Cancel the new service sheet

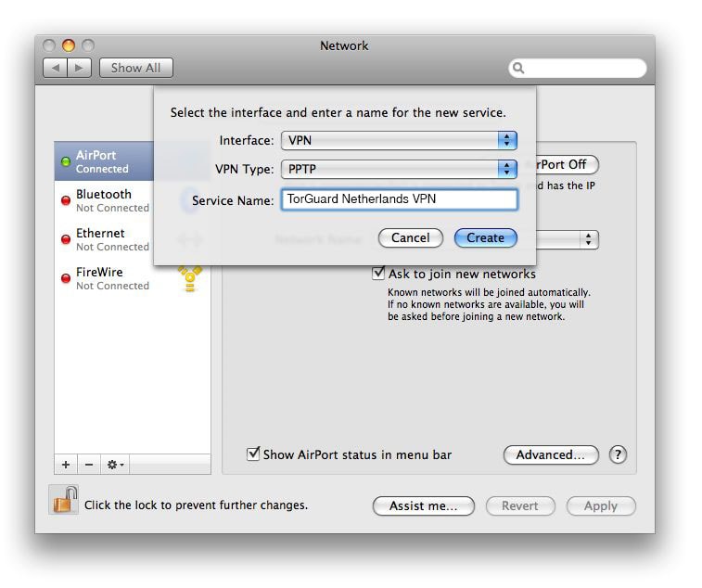(411, 237)
